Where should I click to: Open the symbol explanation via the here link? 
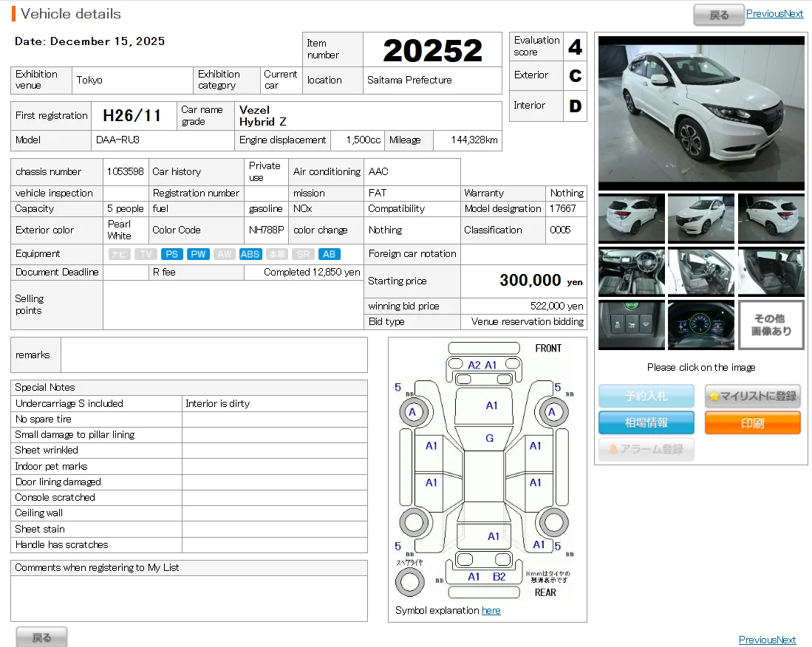click(491, 610)
